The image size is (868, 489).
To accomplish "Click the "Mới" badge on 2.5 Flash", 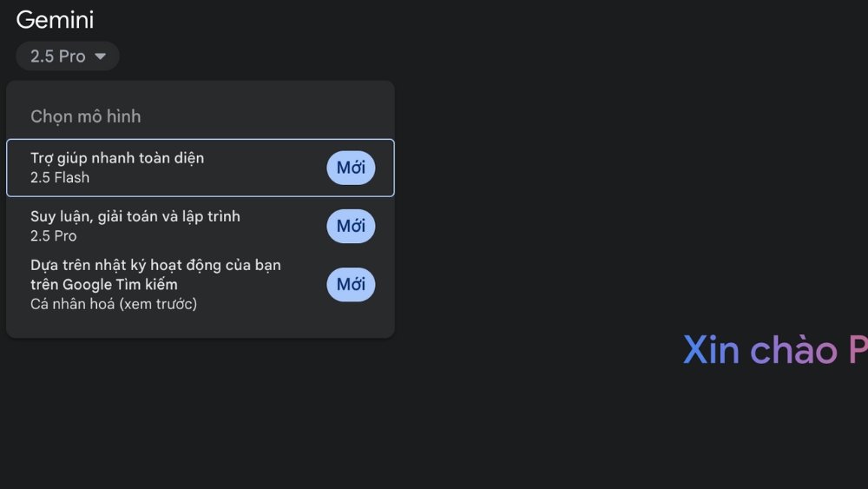I will pos(351,168).
